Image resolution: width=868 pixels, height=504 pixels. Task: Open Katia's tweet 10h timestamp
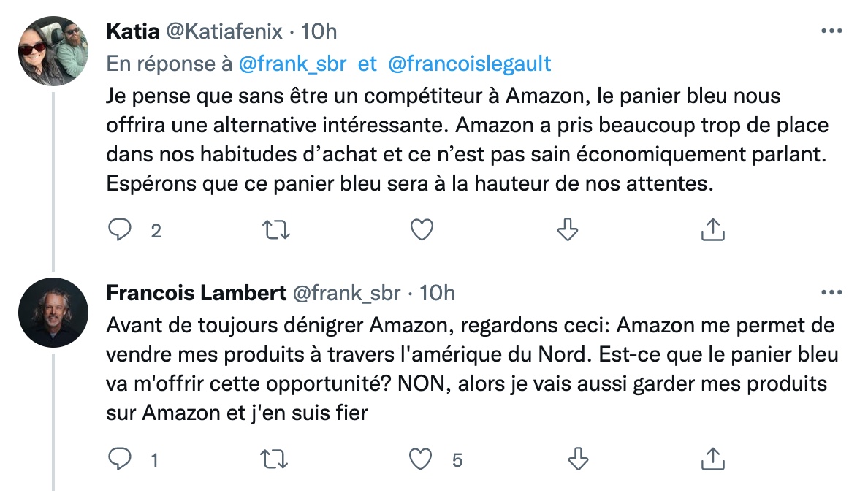pyautogui.click(x=320, y=31)
